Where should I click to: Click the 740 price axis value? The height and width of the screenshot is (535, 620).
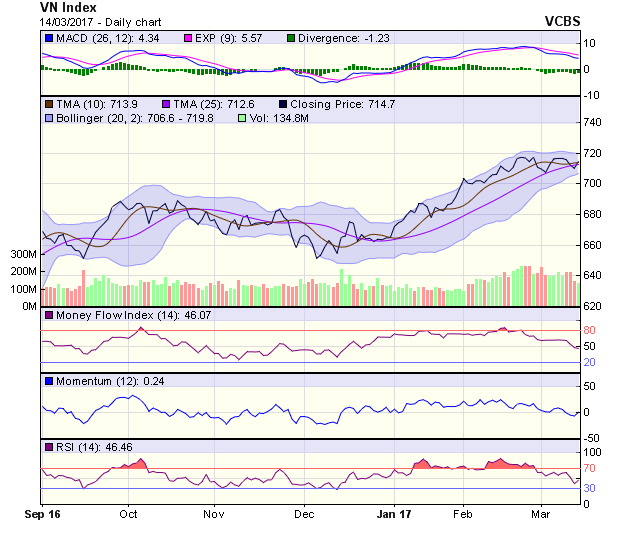(x=594, y=122)
